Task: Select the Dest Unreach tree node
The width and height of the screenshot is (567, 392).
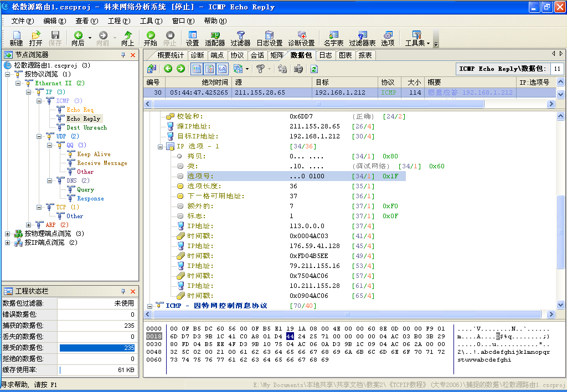Action: 86,127
